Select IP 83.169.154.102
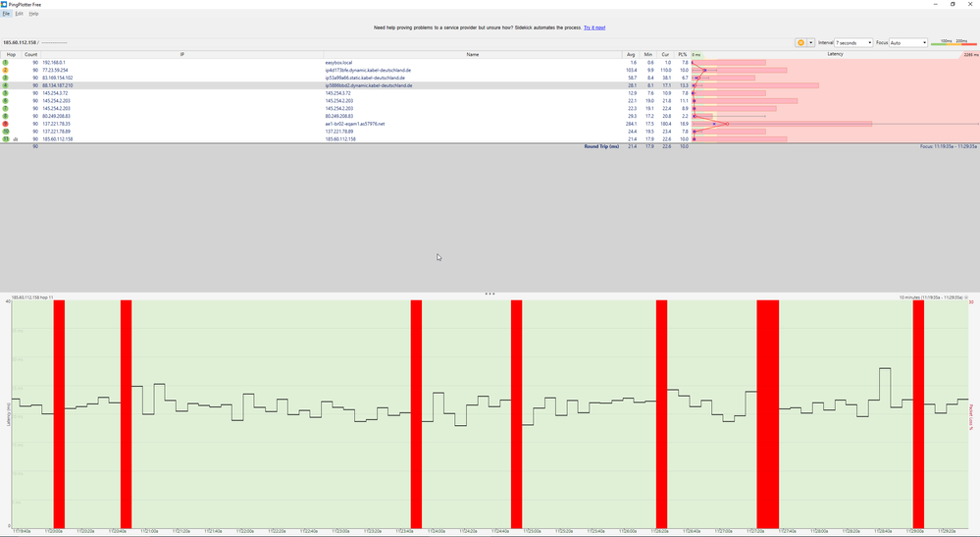 (x=58, y=78)
